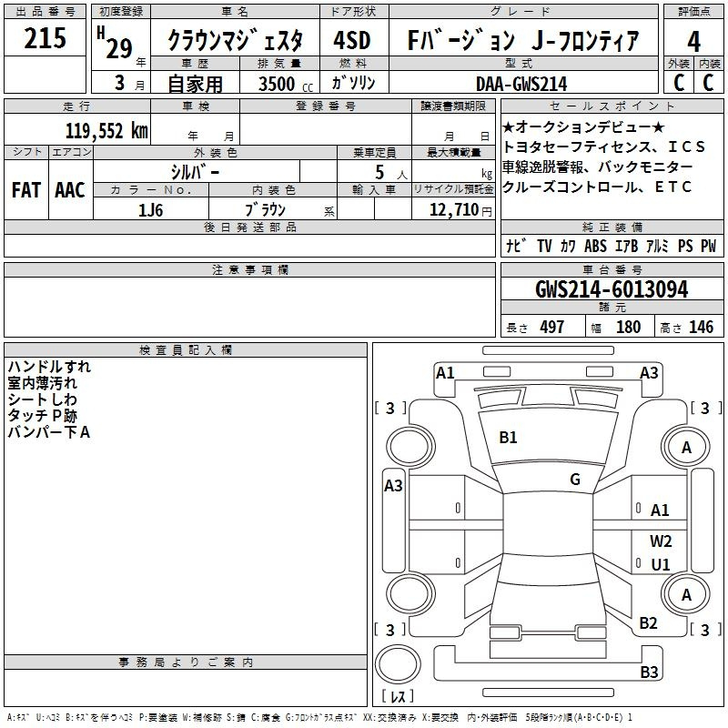728x728 pixels.
Task: Click inspector note タッチP跡
Action: pyautogui.click(x=42, y=416)
